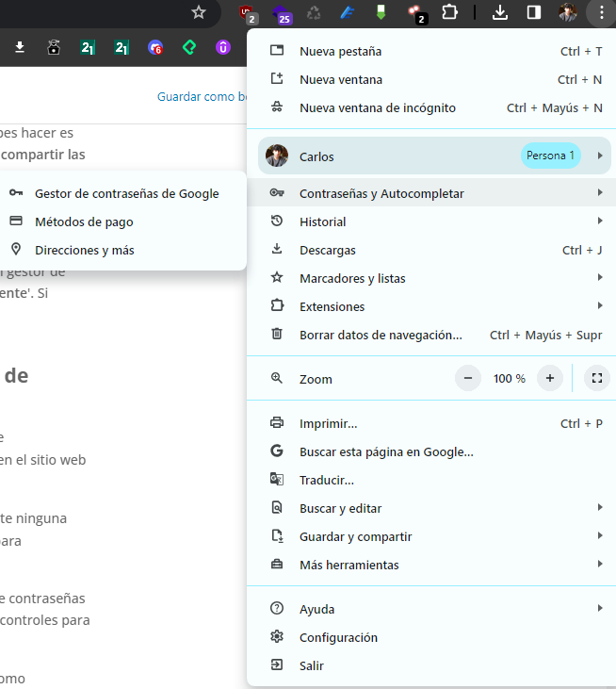The height and width of the screenshot is (689, 616).
Task: Open Métodos de pago
Action: click(x=123, y=221)
